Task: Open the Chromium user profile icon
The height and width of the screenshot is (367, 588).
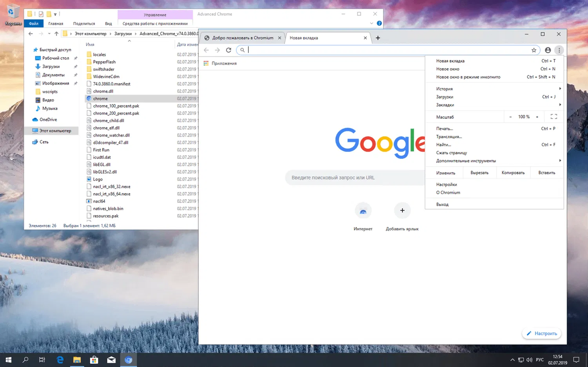Action: pos(548,50)
